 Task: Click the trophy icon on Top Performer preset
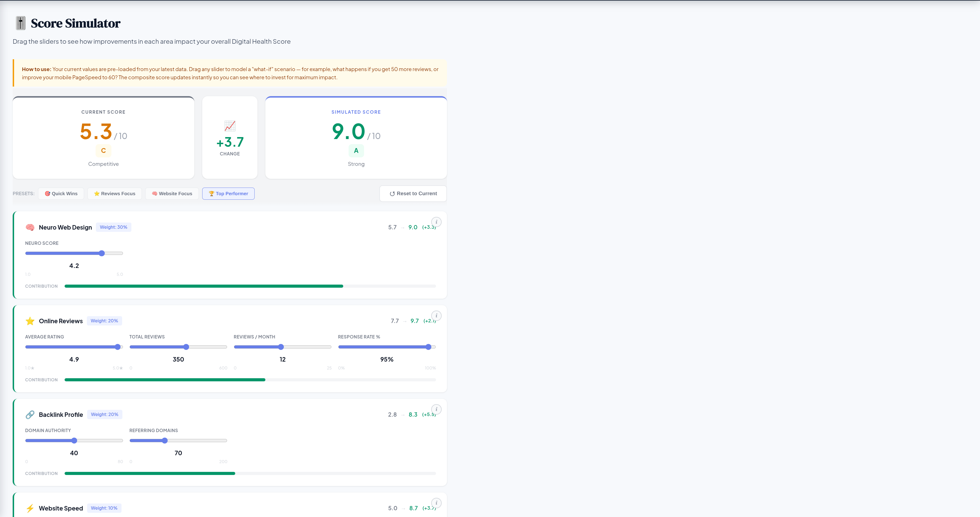(x=211, y=194)
